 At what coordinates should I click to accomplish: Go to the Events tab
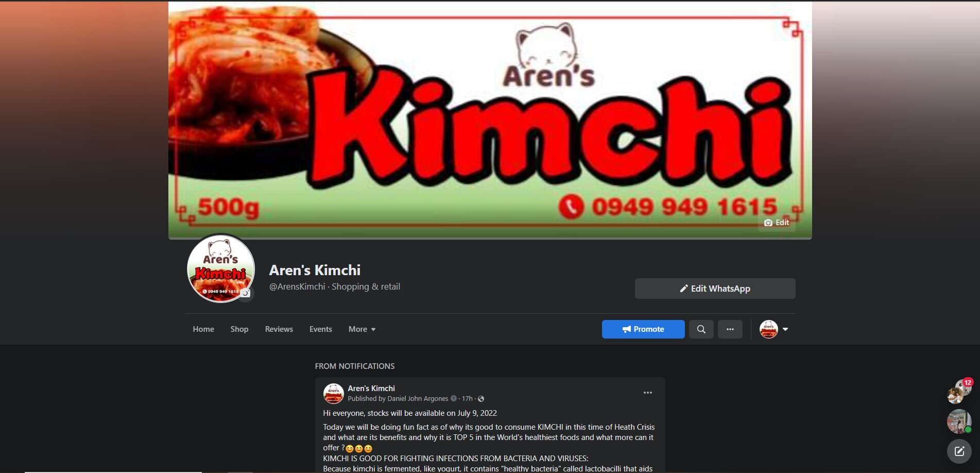(321, 329)
